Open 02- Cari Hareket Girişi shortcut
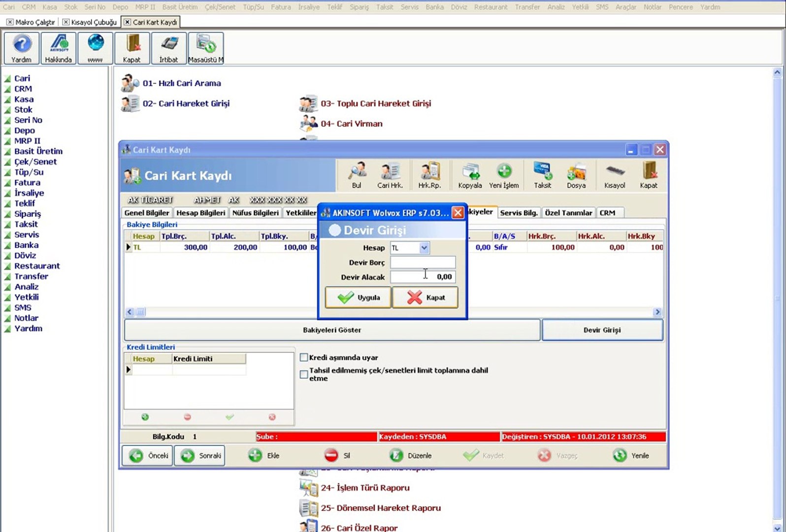 point(176,103)
